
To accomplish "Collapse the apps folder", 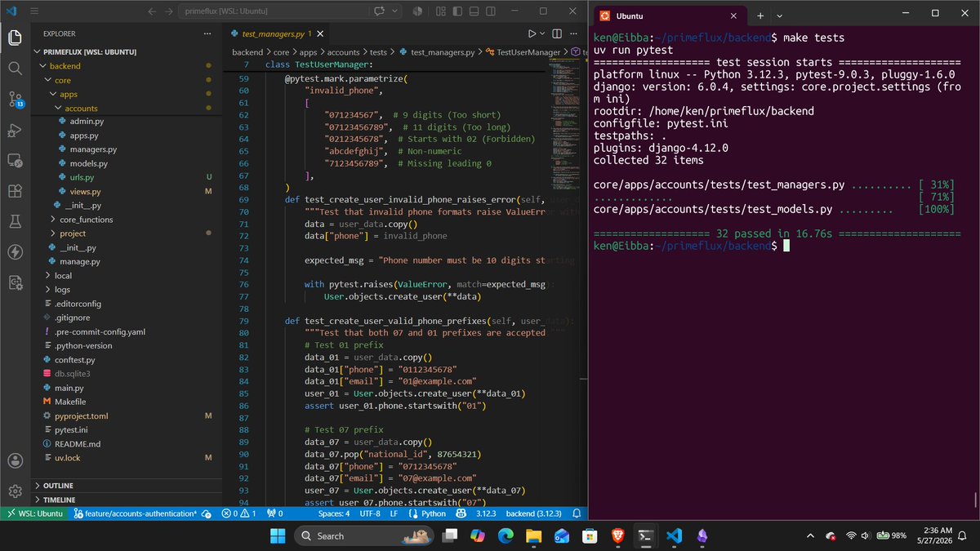I will pos(127,94).
